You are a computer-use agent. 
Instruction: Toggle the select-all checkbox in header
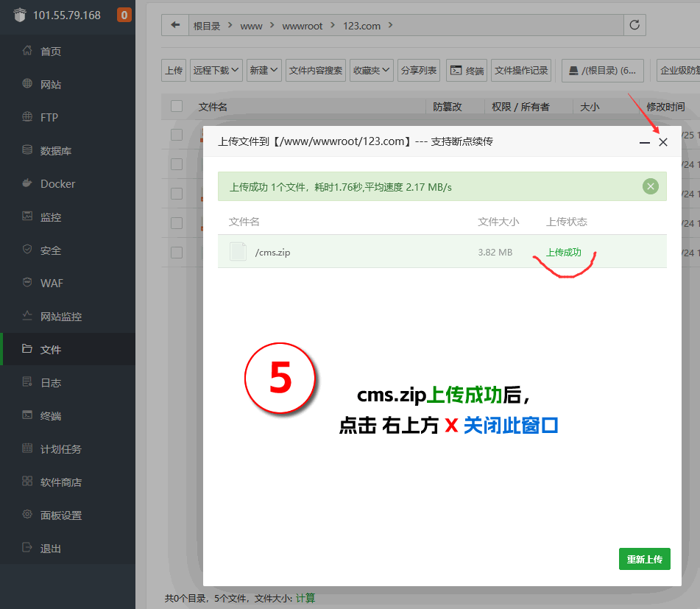(x=177, y=106)
